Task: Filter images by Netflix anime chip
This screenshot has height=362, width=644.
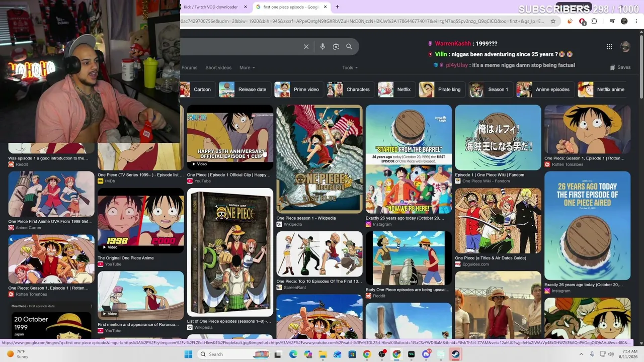Action: (x=602, y=89)
